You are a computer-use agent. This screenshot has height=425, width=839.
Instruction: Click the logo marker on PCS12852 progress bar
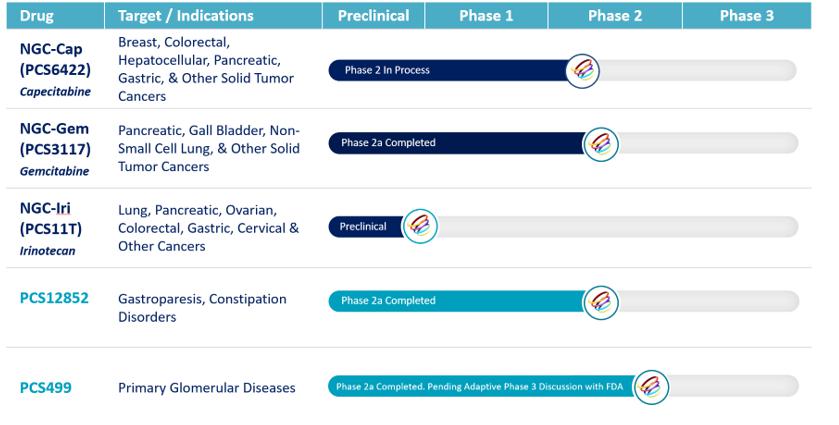pyautogui.click(x=600, y=300)
